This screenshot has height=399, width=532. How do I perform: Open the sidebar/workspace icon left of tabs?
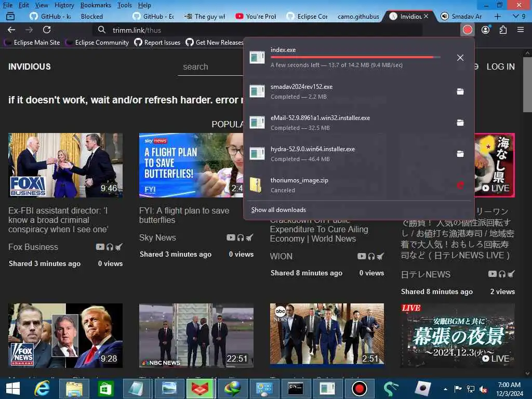pos(10,16)
